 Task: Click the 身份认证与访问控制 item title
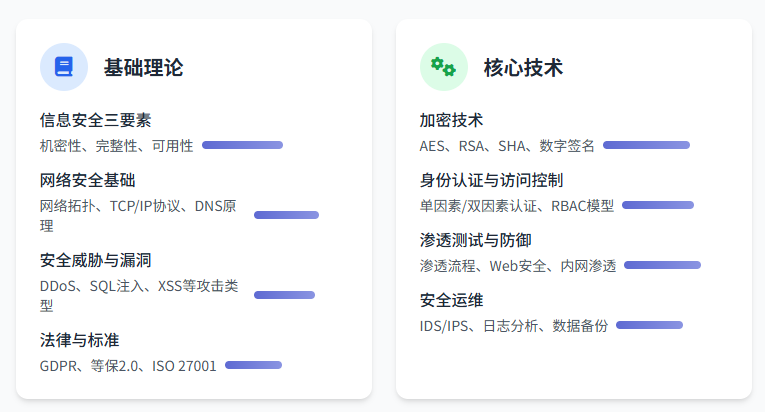click(x=491, y=180)
